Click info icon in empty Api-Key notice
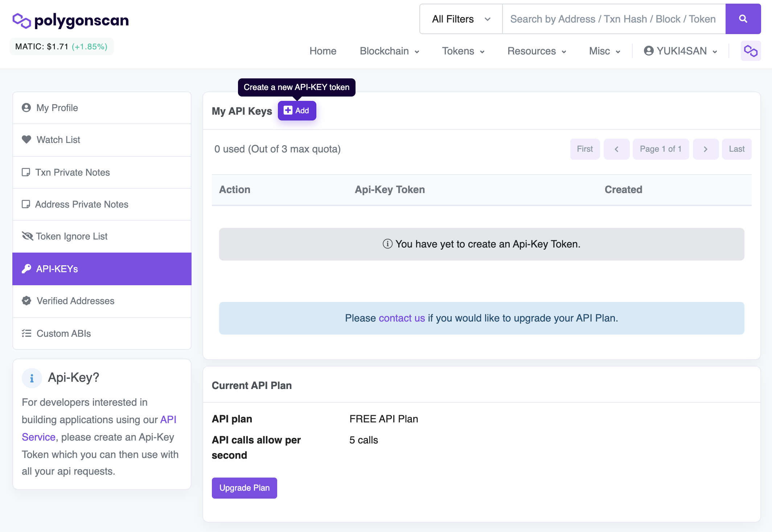772x532 pixels. coord(387,244)
